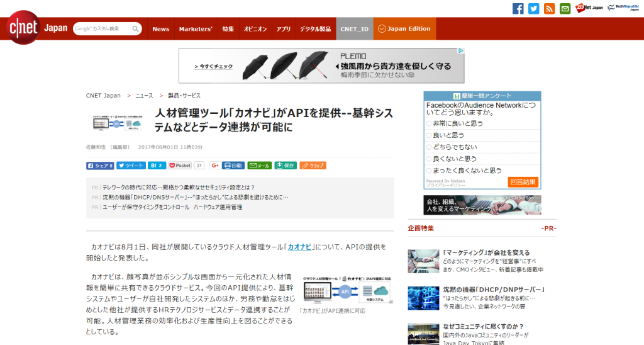Click the ad info triangle icon
Screen dimensions: 644x345
461,50
